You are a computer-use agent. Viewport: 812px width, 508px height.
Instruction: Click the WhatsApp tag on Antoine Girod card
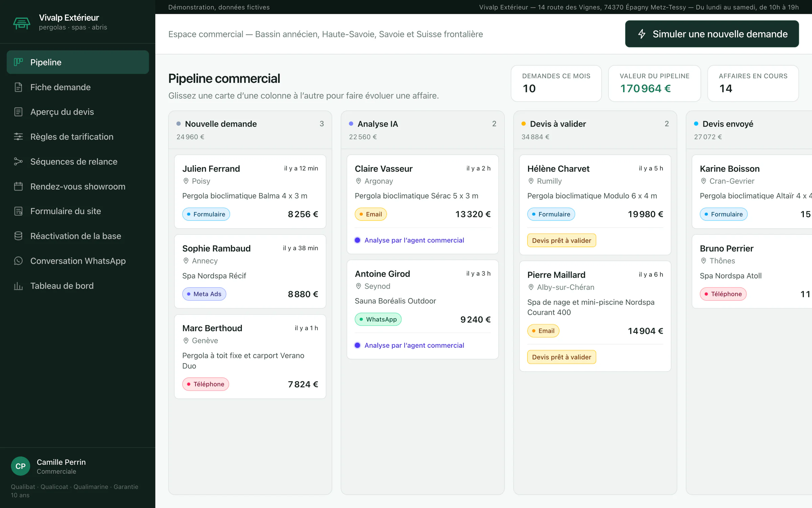[x=378, y=319]
